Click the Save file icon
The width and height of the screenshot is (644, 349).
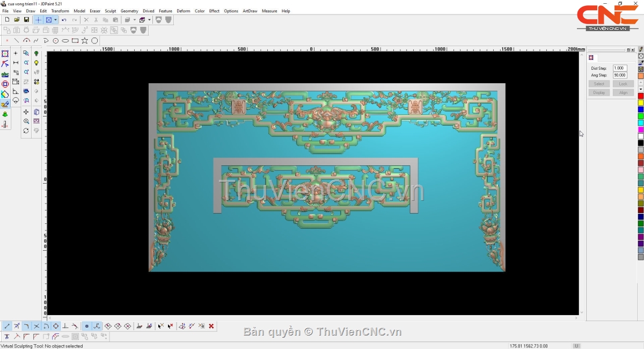(x=26, y=20)
